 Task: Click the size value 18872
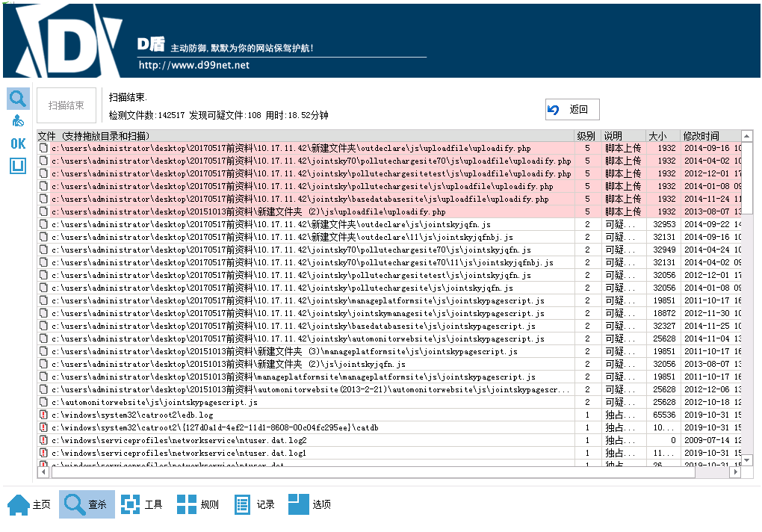coord(664,313)
